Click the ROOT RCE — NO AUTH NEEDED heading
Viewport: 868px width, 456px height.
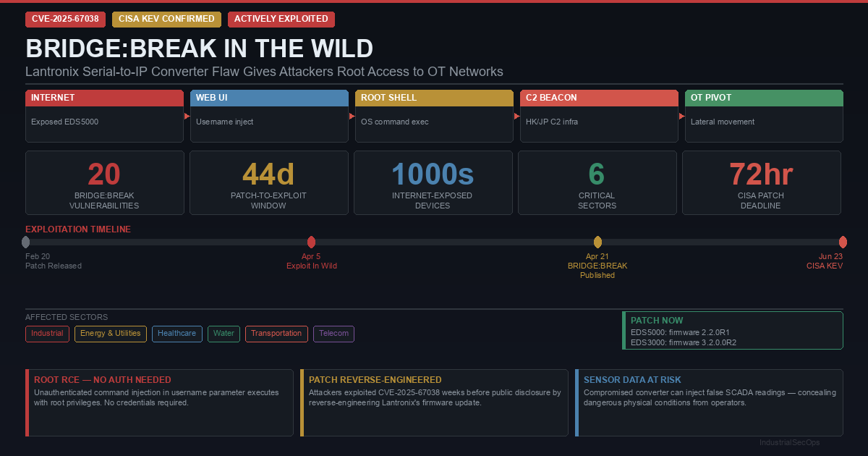103,380
